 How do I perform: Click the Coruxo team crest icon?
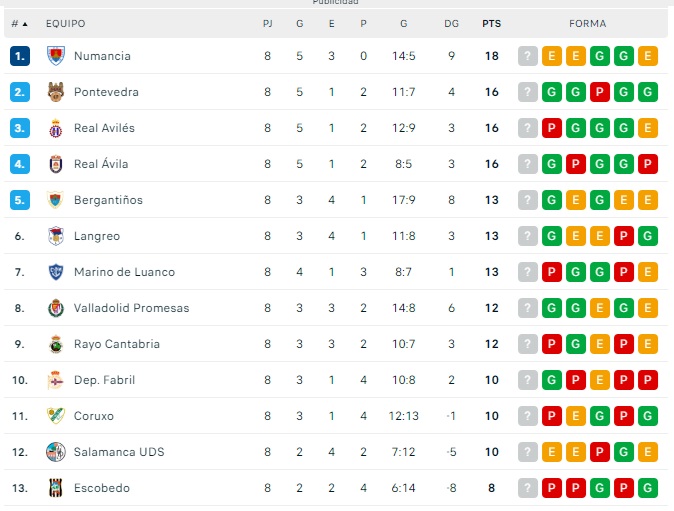click(x=55, y=416)
